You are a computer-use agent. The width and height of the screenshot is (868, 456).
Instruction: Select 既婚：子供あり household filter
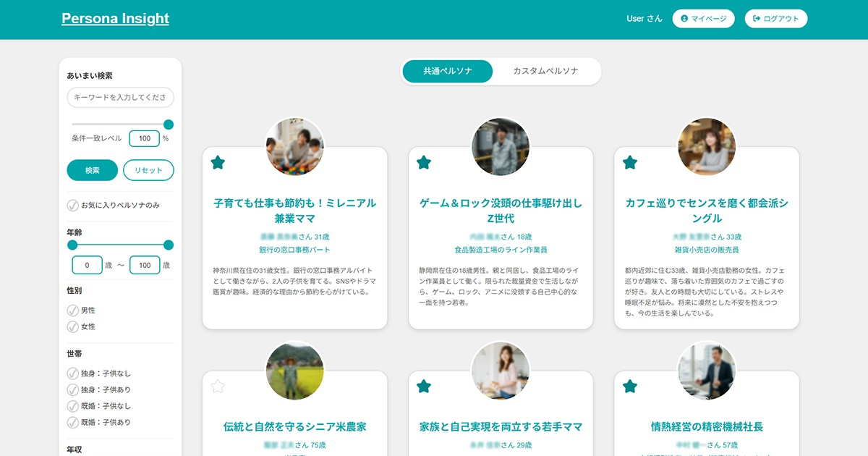tap(73, 422)
